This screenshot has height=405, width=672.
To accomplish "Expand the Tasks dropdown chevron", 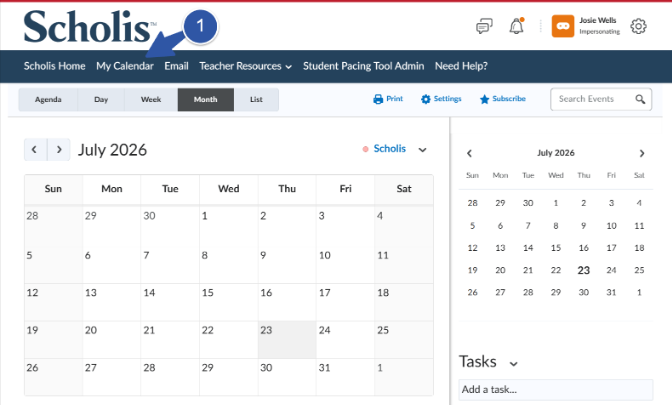I will [x=513, y=364].
